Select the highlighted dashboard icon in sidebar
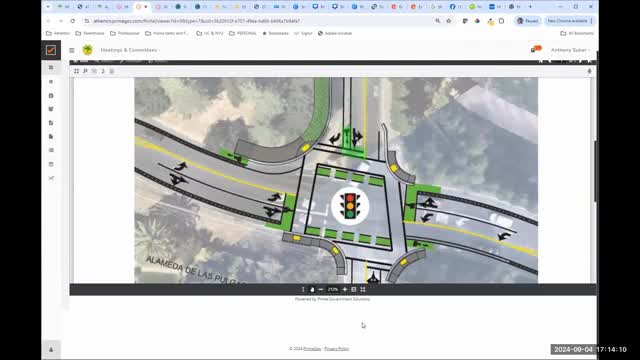 tap(51, 67)
